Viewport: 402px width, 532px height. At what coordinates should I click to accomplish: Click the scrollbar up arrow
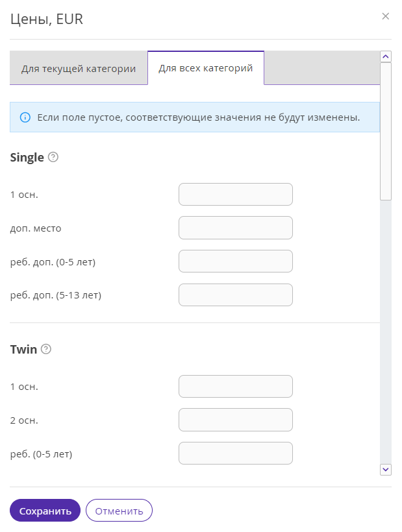pos(385,56)
